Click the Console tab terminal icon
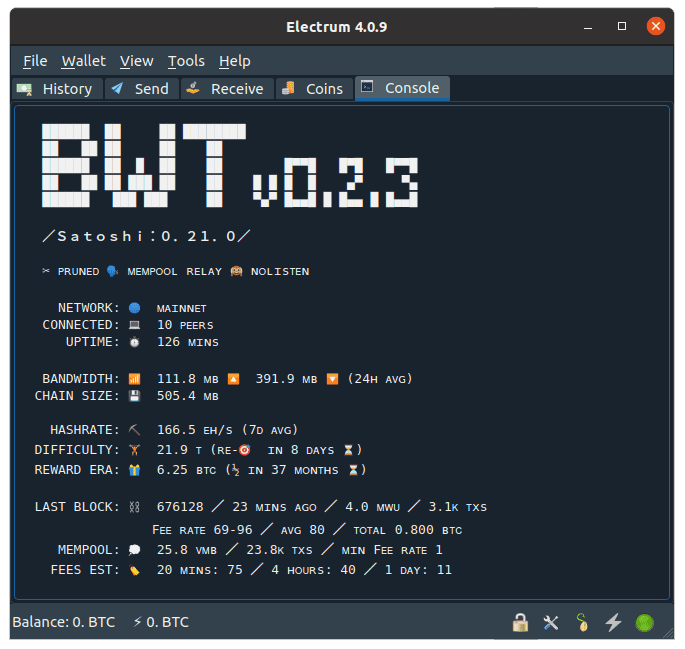Viewport: 685px width, 649px height. (367, 86)
